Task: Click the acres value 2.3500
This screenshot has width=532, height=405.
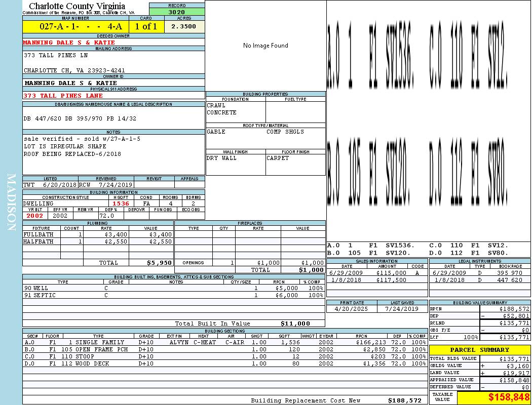Action: (x=184, y=26)
